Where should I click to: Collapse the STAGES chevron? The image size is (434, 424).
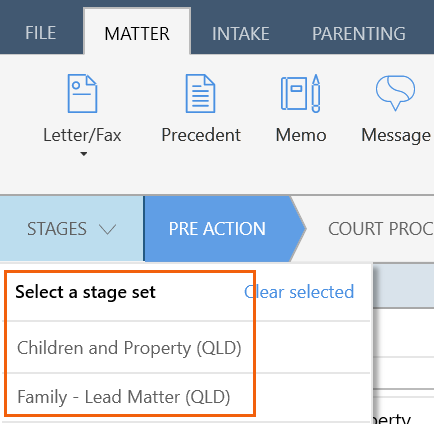[x=108, y=229]
